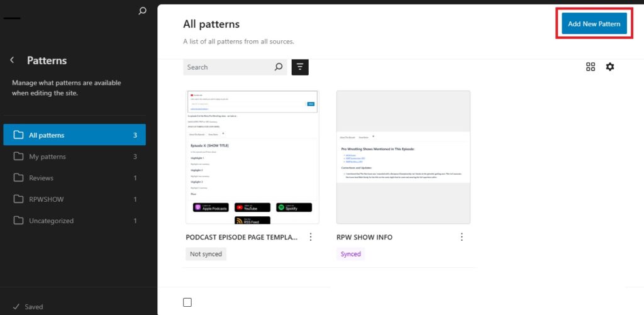The image size is (644, 315).
Task: Click the site logo at top left
Action: point(12,18)
